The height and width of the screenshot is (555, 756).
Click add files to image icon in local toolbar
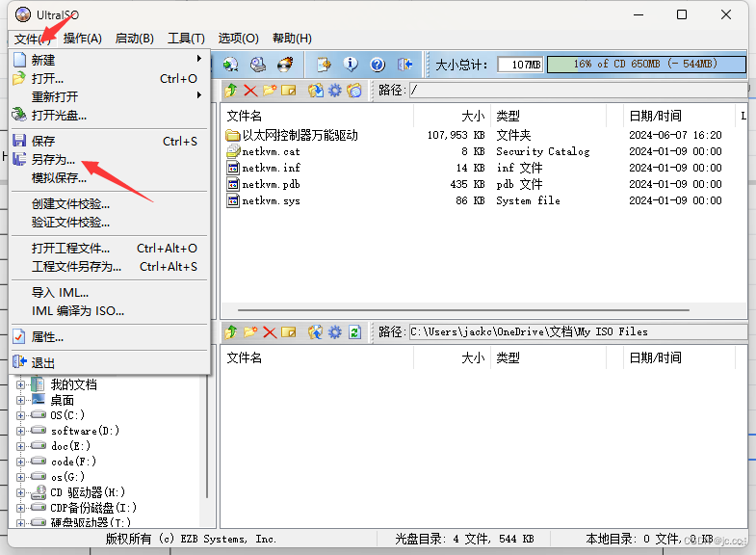tap(316, 332)
